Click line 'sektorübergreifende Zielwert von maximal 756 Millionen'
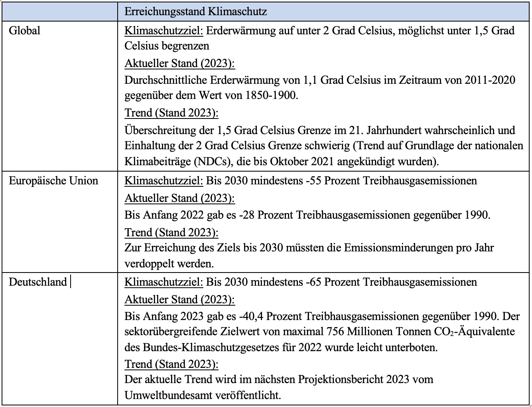 click(320, 332)
